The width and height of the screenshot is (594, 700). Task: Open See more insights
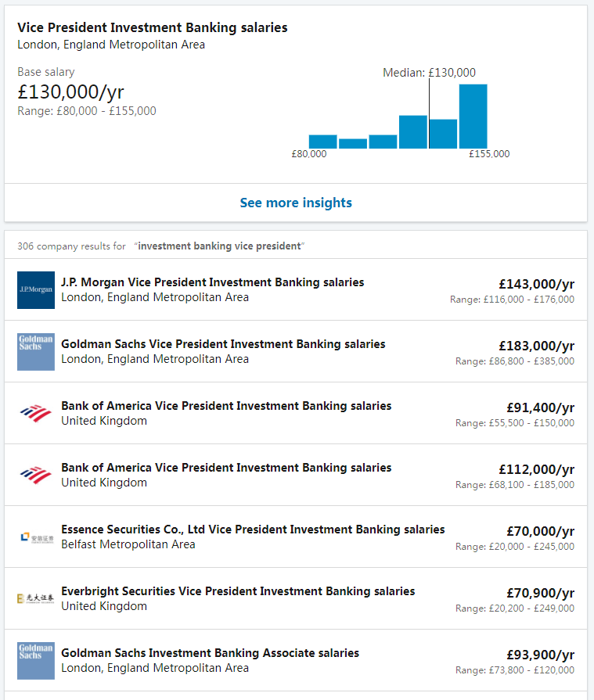tap(296, 203)
